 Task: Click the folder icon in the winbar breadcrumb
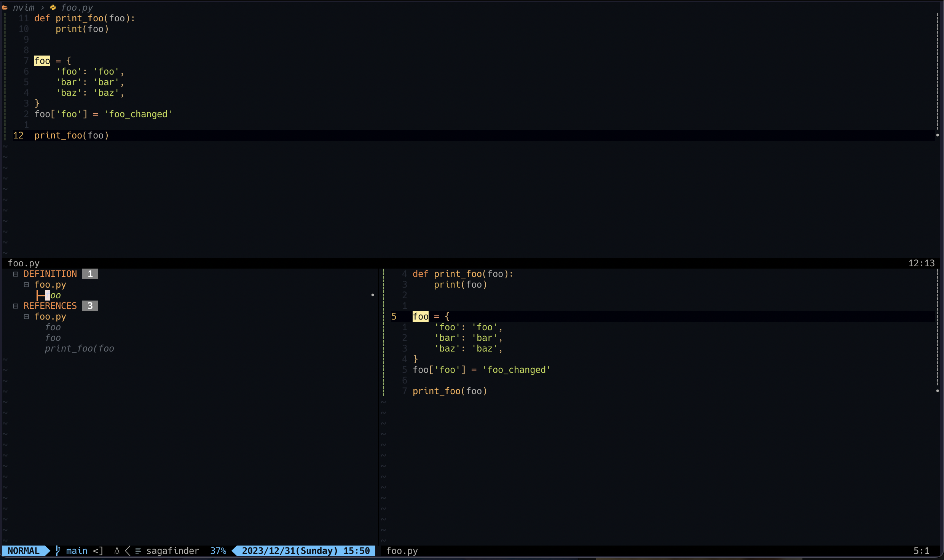(x=6, y=7)
